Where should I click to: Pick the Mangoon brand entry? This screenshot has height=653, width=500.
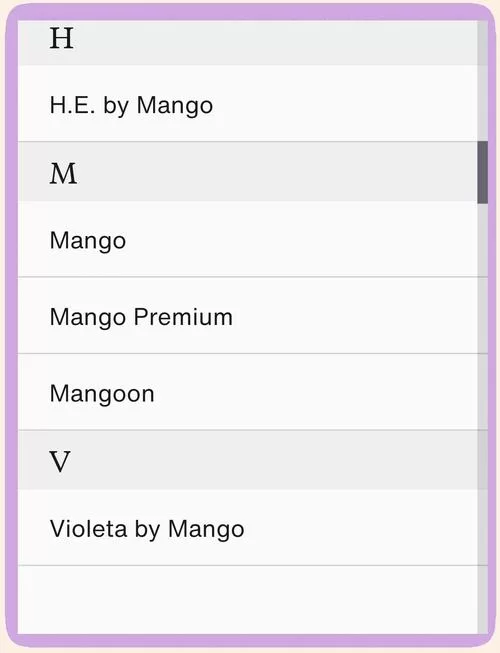click(247, 392)
